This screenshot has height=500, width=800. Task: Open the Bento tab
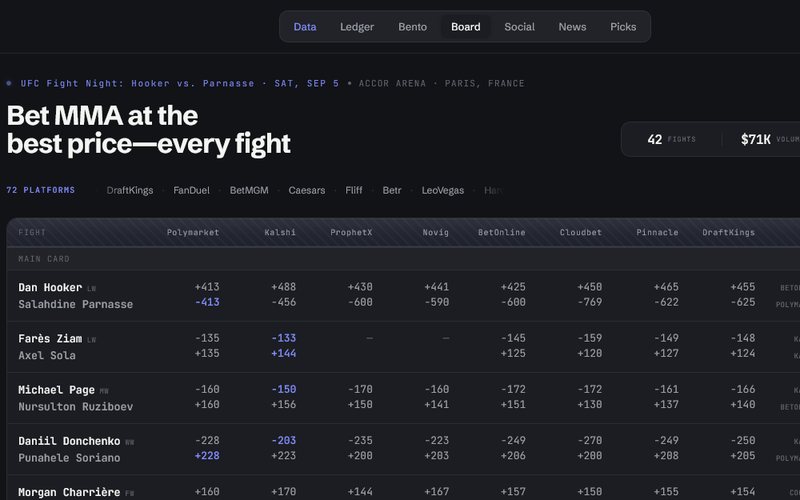pyautogui.click(x=413, y=27)
